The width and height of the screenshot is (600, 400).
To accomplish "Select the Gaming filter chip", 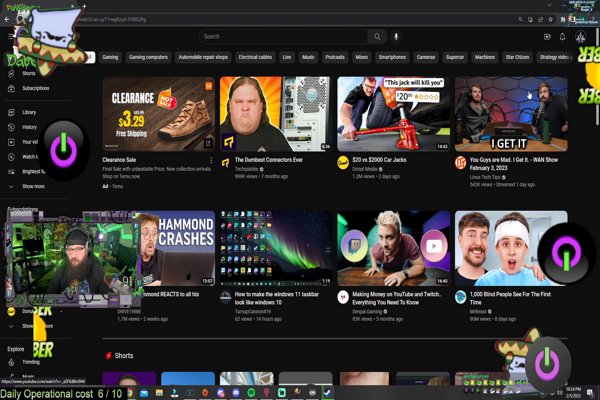I will pyautogui.click(x=110, y=57).
